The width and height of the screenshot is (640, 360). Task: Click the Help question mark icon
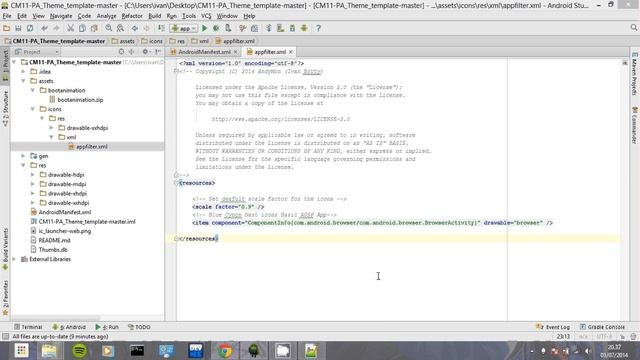pyautogui.click(x=318, y=28)
